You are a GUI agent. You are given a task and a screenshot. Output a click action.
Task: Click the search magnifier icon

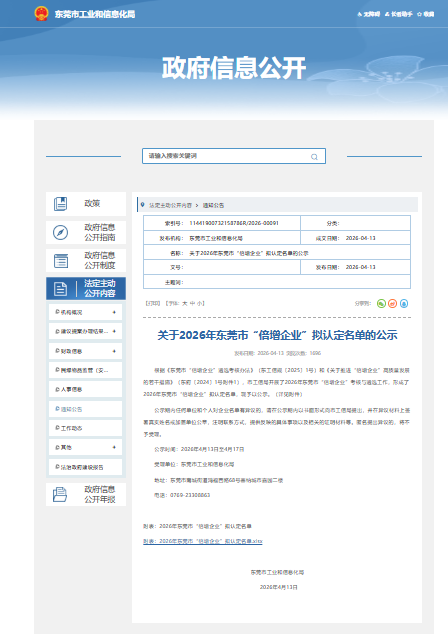(x=314, y=157)
